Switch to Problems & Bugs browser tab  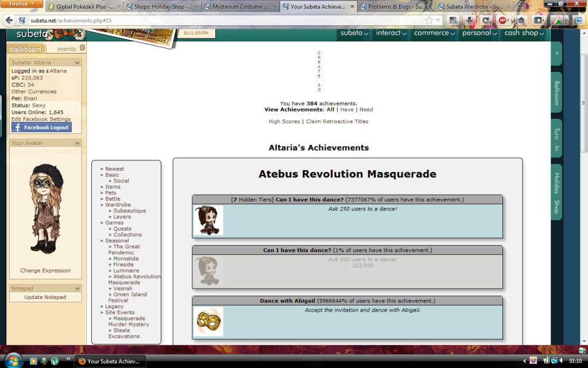(x=395, y=7)
